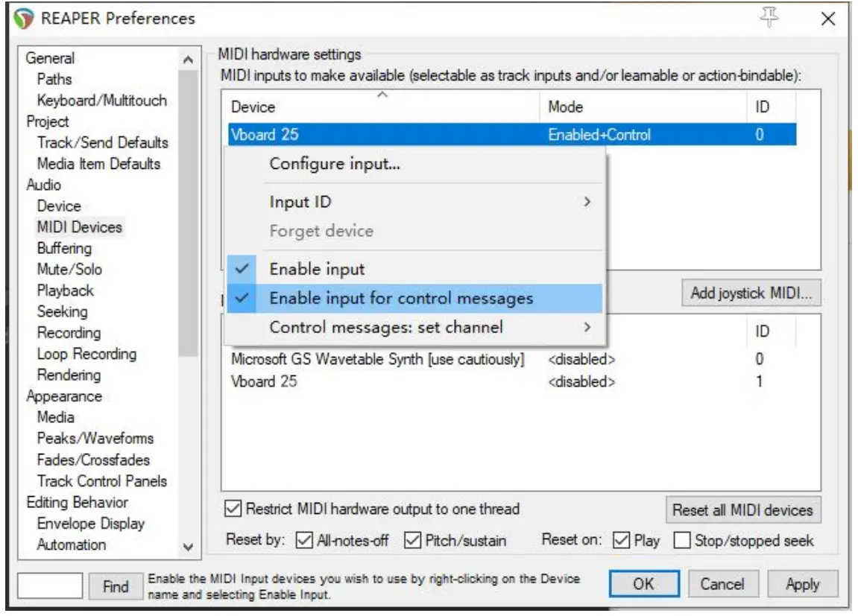Click the REAPER logo icon in title bar
858x616 pixels.
(x=25, y=19)
